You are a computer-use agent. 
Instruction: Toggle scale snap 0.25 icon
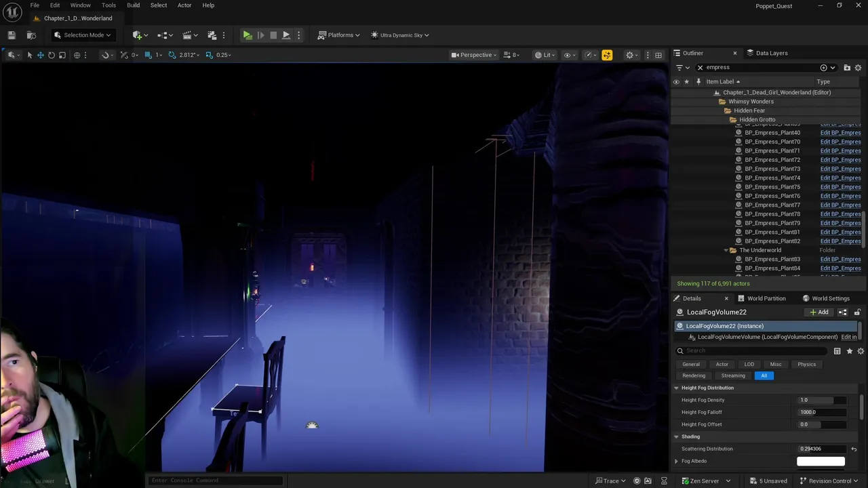point(209,55)
